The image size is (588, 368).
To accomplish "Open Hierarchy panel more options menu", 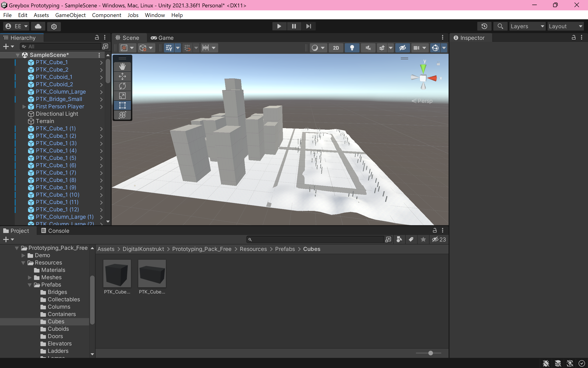I will pos(105,37).
